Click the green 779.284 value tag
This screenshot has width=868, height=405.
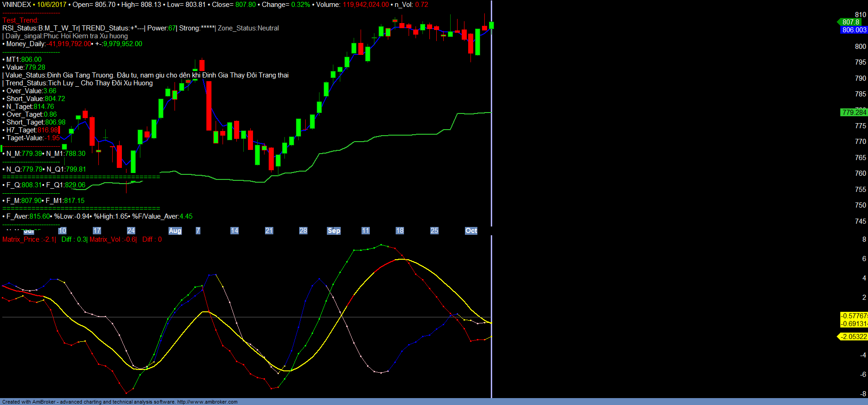[854, 113]
